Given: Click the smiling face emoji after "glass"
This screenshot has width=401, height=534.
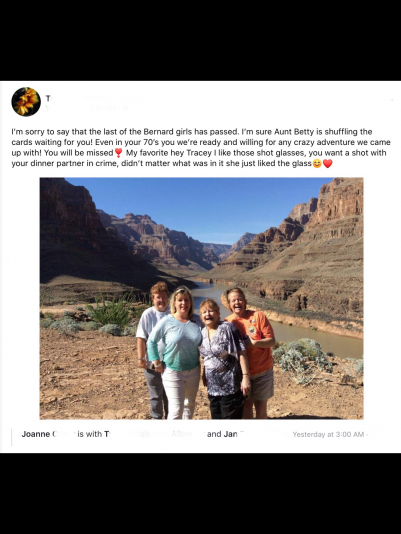Looking at the screenshot, I should [x=317, y=164].
